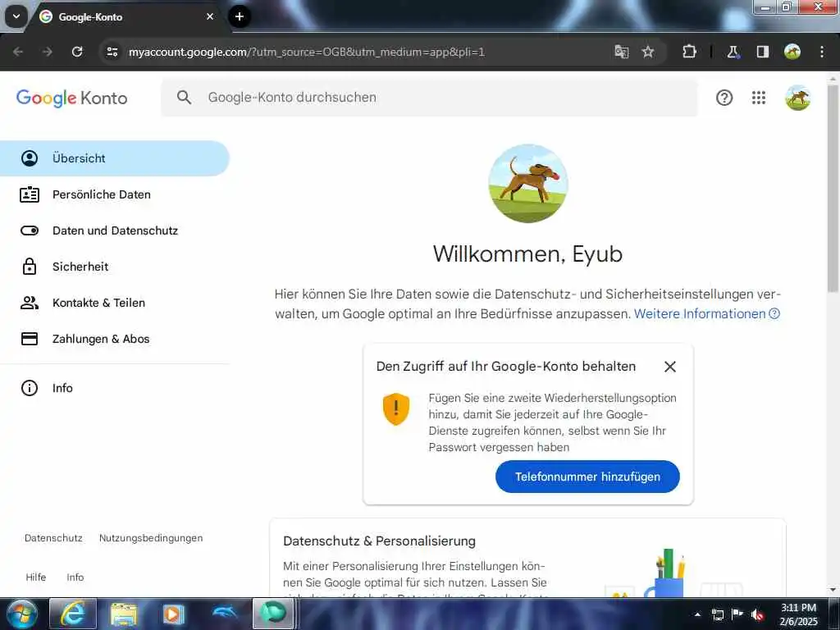The image size is (840, 630).
Task: Open the Chrome tab search dropdown
Action: [16, 16]
